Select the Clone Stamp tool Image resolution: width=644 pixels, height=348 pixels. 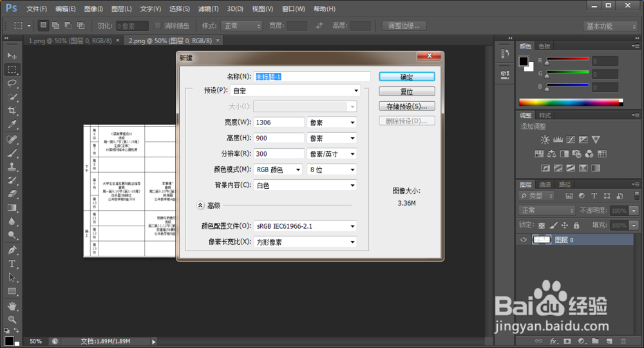(12, 167)
